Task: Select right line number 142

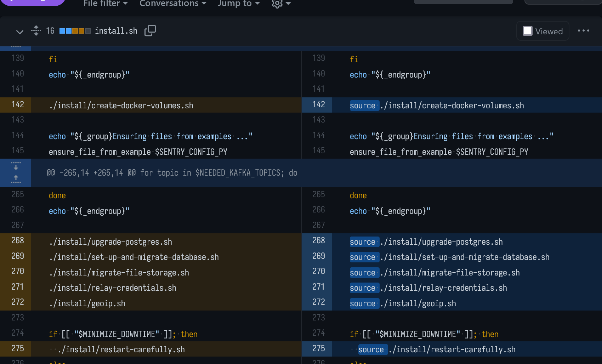Action: tap(318, 104)
